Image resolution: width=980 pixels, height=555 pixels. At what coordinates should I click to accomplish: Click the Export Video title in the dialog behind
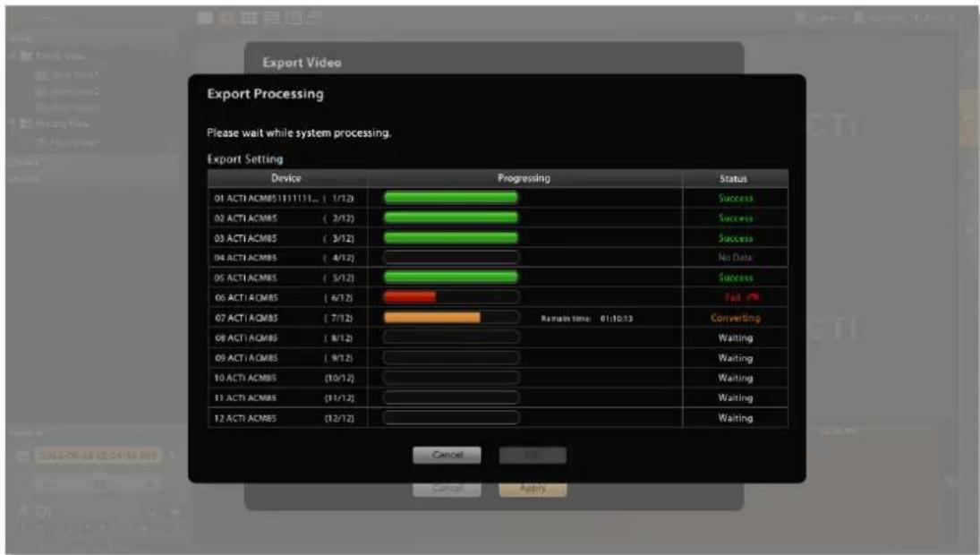[x=302, y=63]
